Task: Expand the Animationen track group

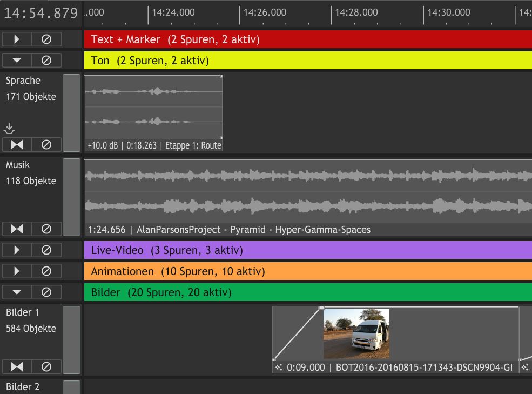Action: [17, 271]
